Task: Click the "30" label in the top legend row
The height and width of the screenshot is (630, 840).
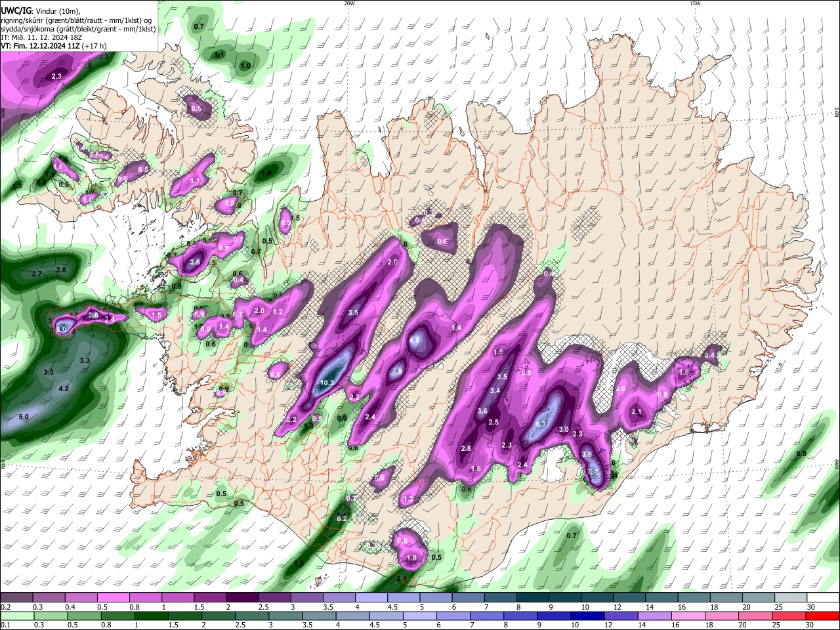Action: tap(811, 607)
